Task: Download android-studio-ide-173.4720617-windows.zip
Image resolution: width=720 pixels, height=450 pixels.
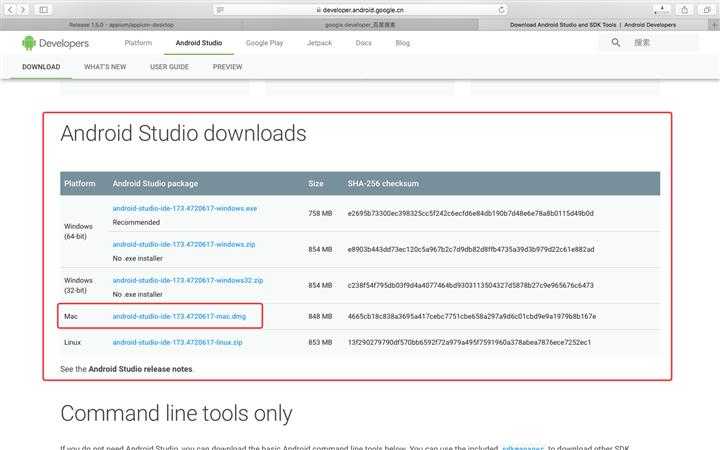Action: tap(184, 244)
